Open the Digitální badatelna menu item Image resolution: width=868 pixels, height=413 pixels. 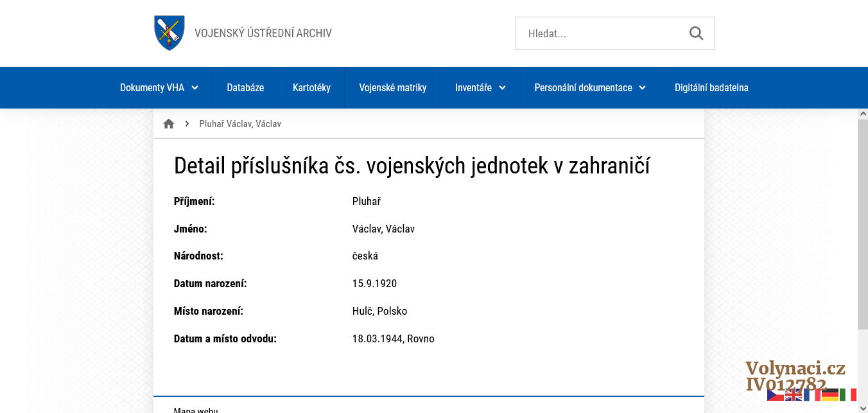point(711,88)
